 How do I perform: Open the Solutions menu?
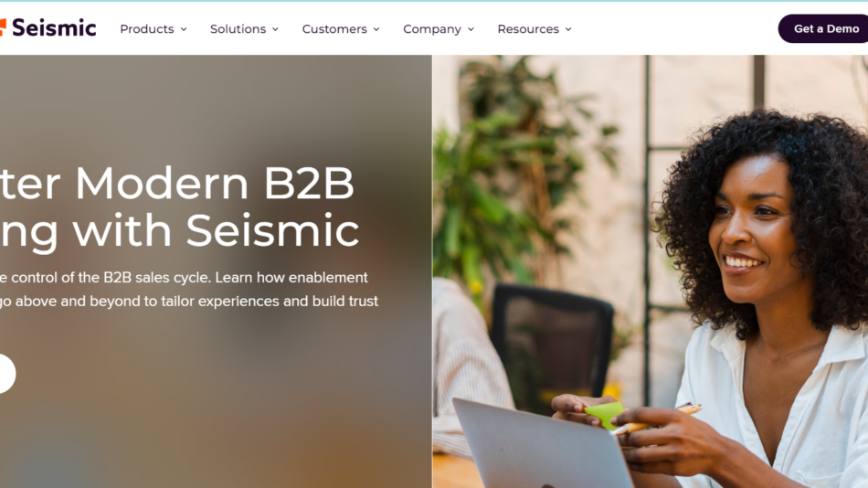[238, 29]
